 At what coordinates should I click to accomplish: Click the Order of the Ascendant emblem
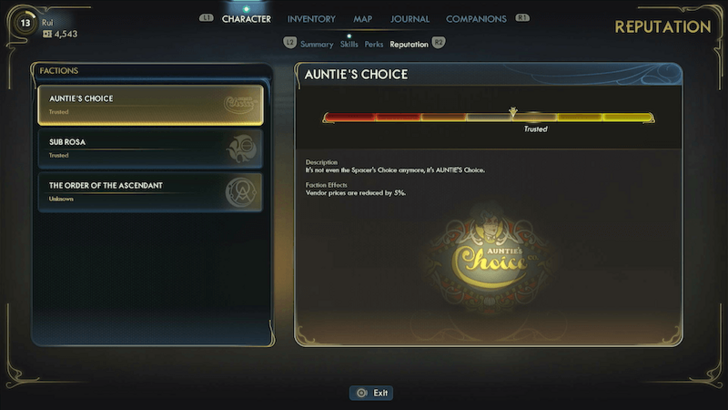240,192
